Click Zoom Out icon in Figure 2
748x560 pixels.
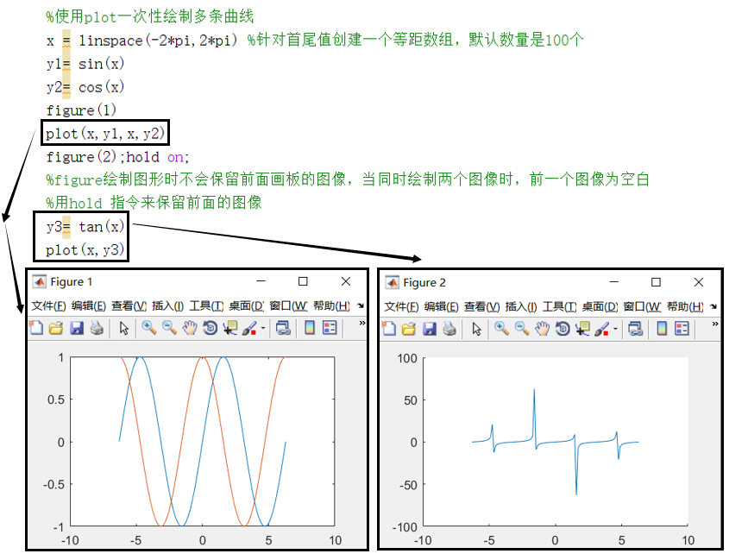point(522,328)
